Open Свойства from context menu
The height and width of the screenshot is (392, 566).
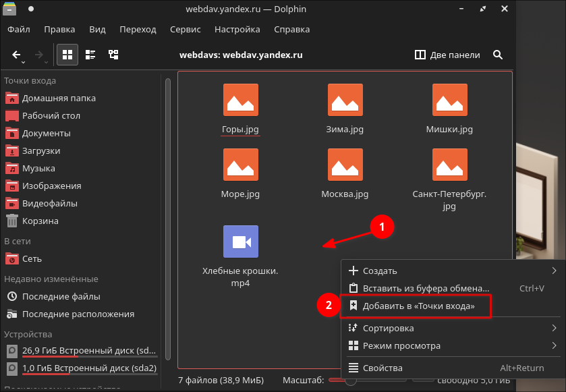pyautogui.click(x=382, y=368)
